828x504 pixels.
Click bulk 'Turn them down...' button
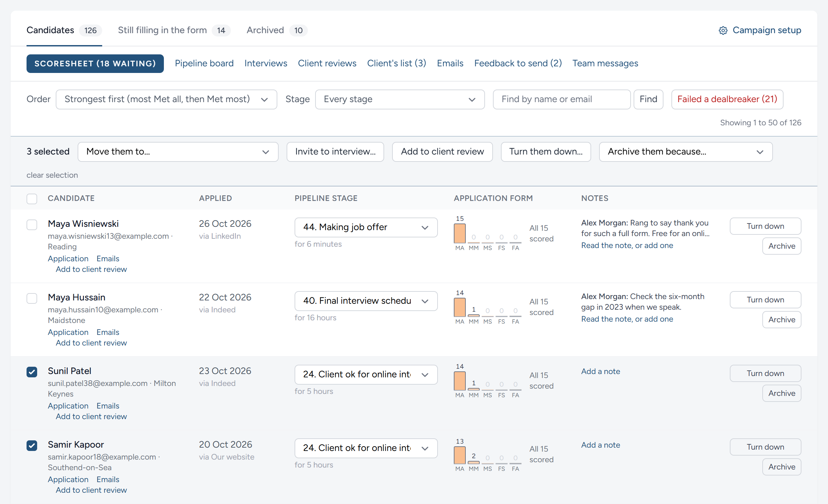click(545, 152)
